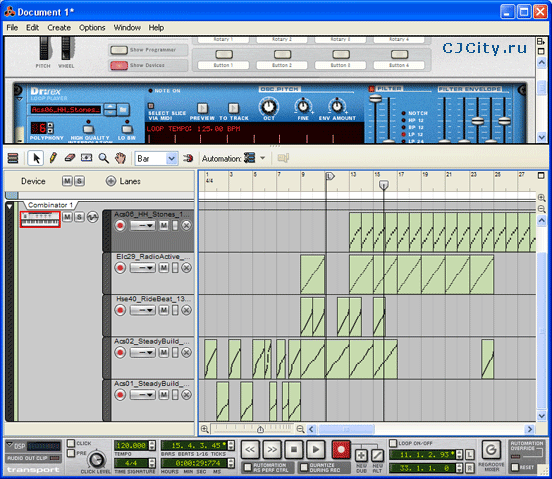Image resolution: width=552 pixels, height=479 pixels.
Task: Solo the Combinator 1 track
Action: (x=80, y=217)
